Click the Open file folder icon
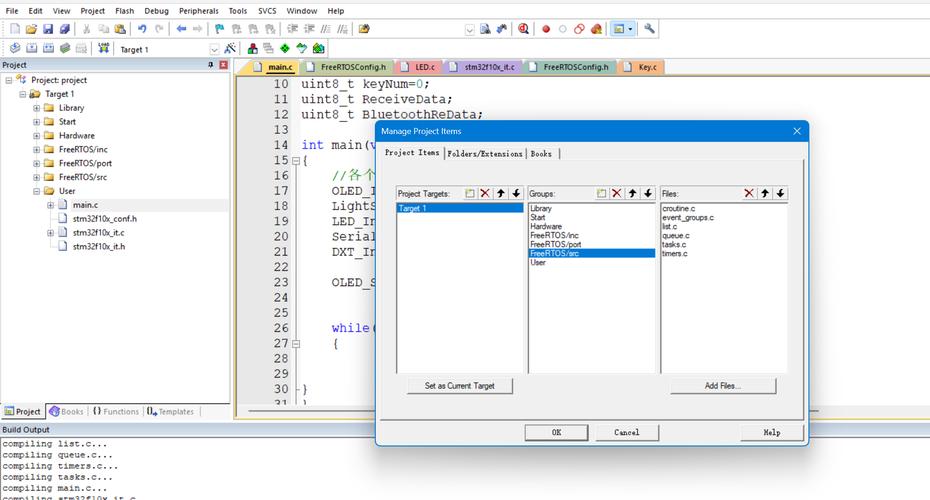This screenshot has width=930, height=500. point(31,28)
